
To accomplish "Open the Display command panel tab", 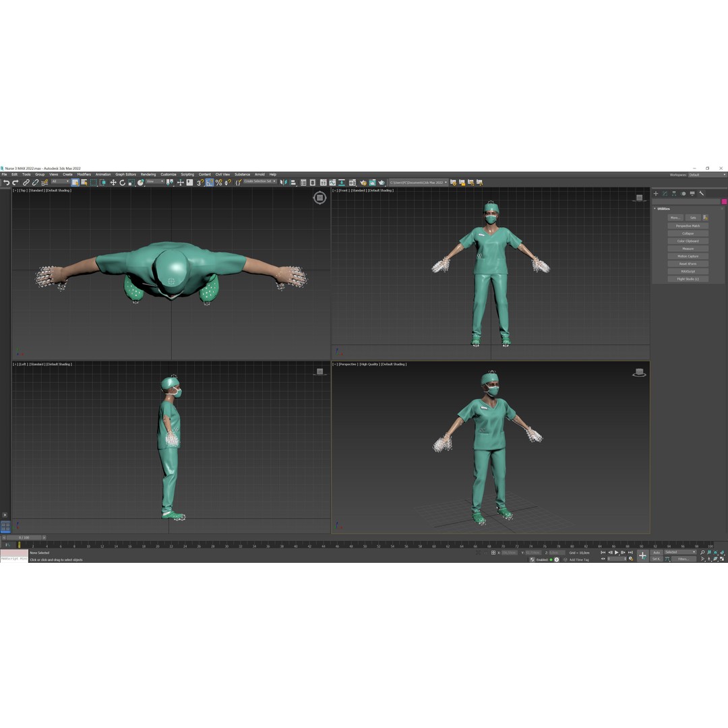I will (692, 193).
